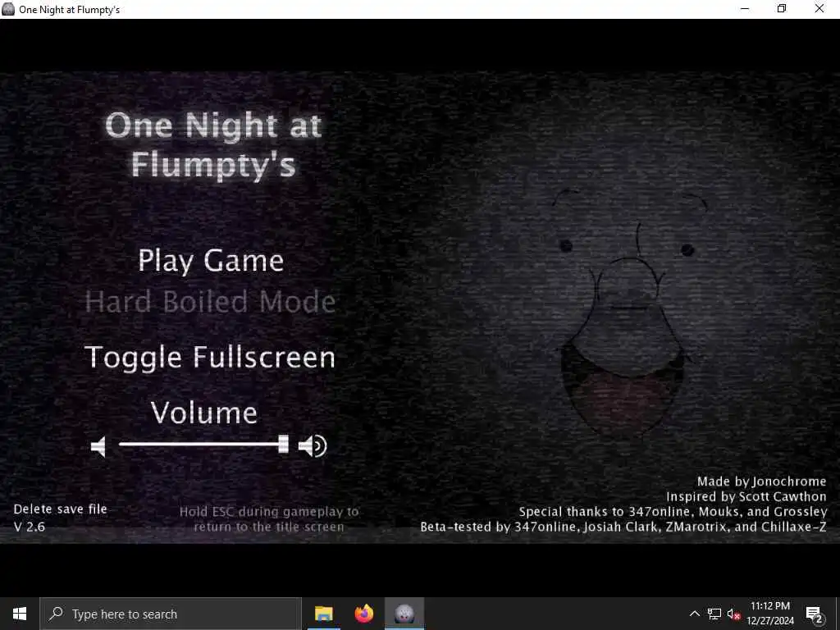Image resolution: width=840 pixels, height=630 pixels.
Task: Launch Firefox from the taskbar
Action: click(363, 614)
